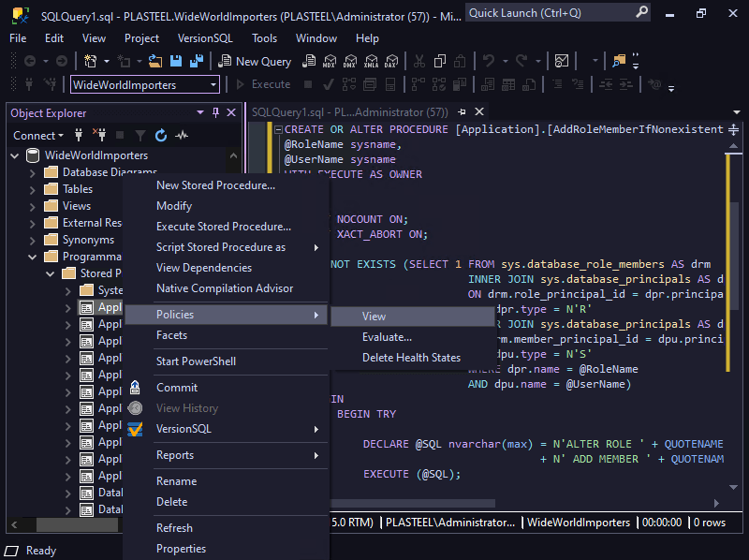The width and height of the screenshot is (749, 560).
Task: Choose Facets from the context menu
Action: (x=171, y=335)
